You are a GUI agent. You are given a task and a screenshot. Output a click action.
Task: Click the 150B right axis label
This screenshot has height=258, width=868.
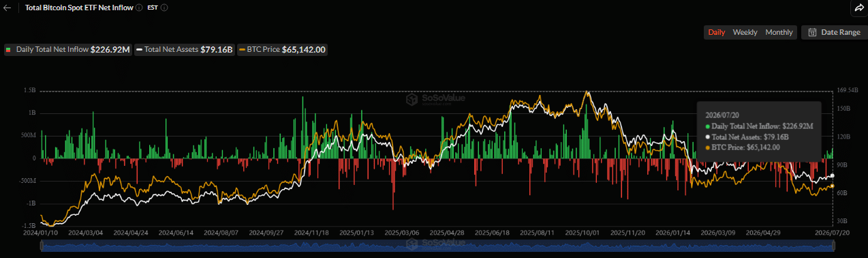coord(844,109)
